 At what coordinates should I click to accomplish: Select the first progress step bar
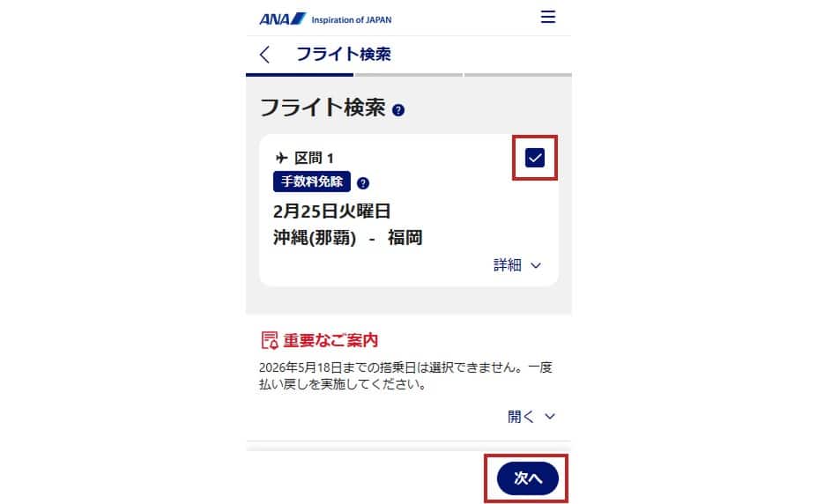(300, 75)
